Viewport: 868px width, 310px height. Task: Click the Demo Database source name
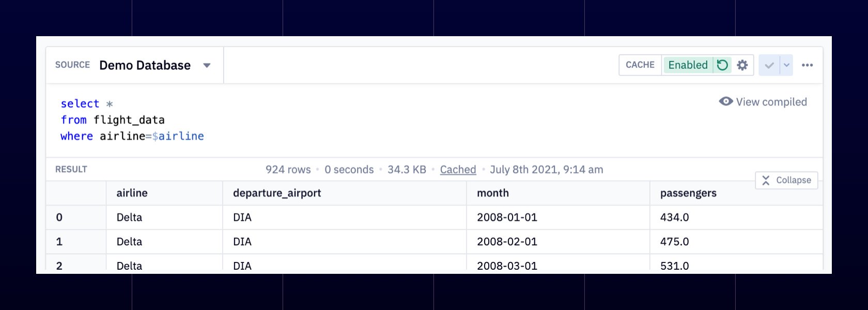pyautogui.click(x=145, y=65)
